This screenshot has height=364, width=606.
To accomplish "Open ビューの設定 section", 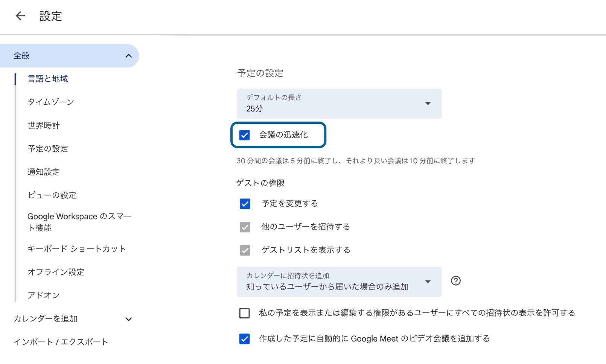I will point(52,195).
